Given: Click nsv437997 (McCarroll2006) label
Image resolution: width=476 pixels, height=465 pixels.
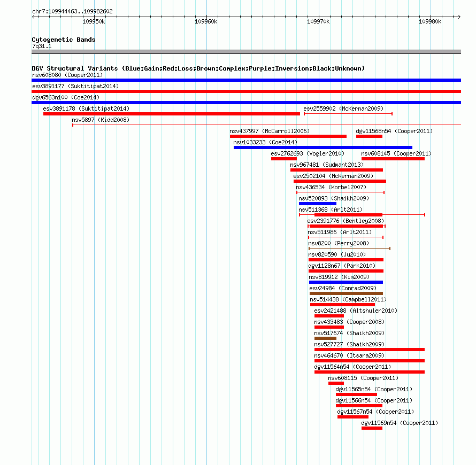Looking at the screenshot, I should pos(270,131).
